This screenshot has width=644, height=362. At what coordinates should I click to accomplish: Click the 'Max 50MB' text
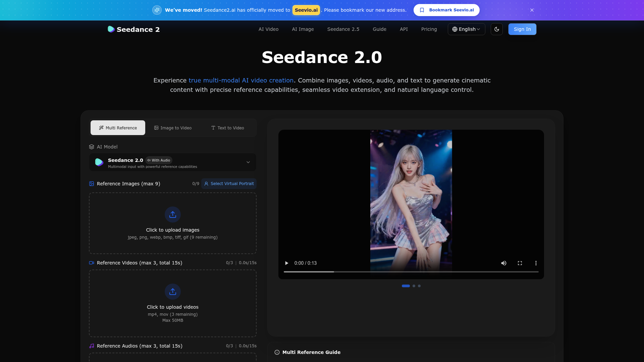(x=173, y=320)
